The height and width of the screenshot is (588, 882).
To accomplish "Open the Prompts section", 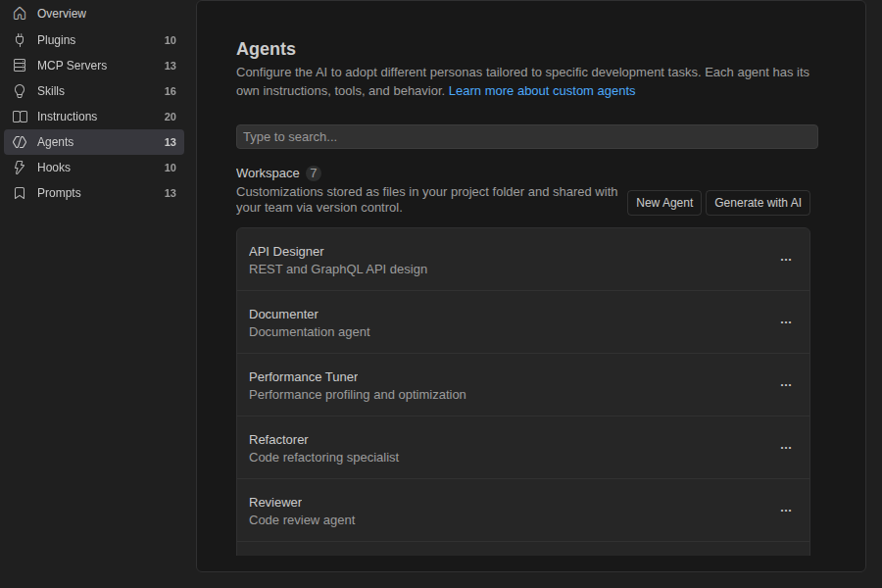I will point(94,193).
